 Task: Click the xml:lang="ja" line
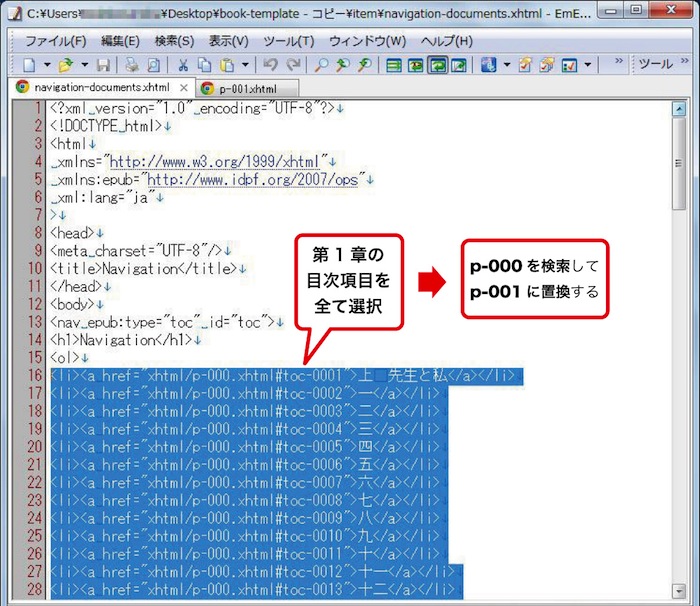[107, 197]
